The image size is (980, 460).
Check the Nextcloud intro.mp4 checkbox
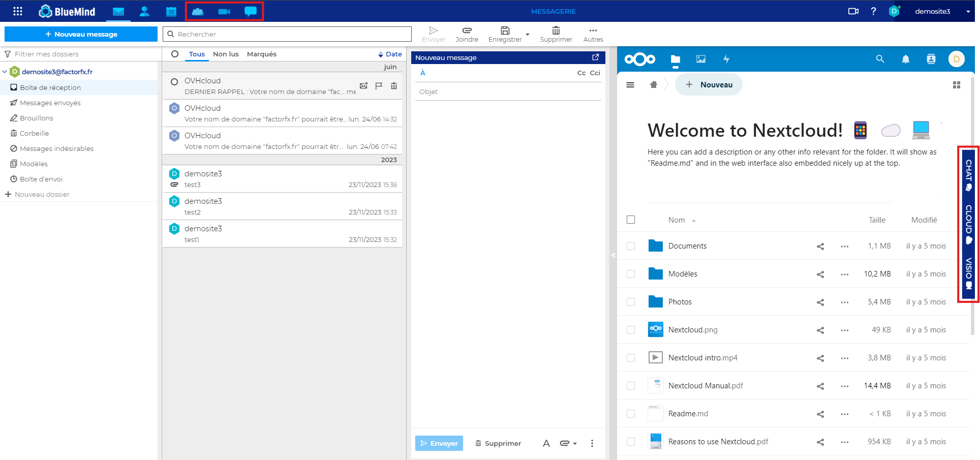[x=631, y=358]
